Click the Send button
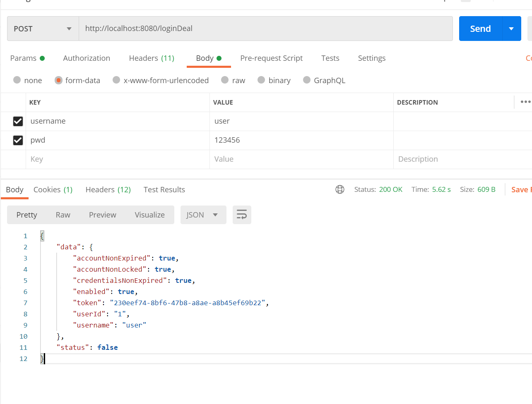532x404 pixels. 480,29
